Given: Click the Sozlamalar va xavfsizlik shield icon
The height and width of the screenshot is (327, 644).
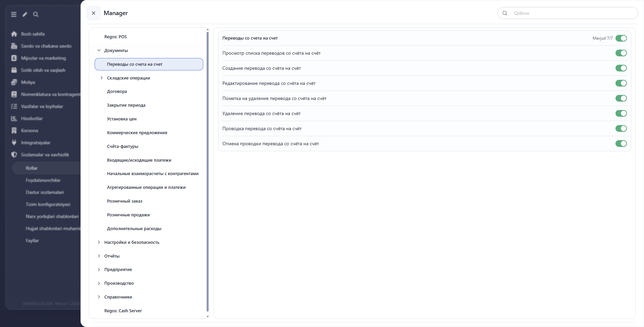Looking at the screenshot, I should pyautogui.click(x=14, y=155).
